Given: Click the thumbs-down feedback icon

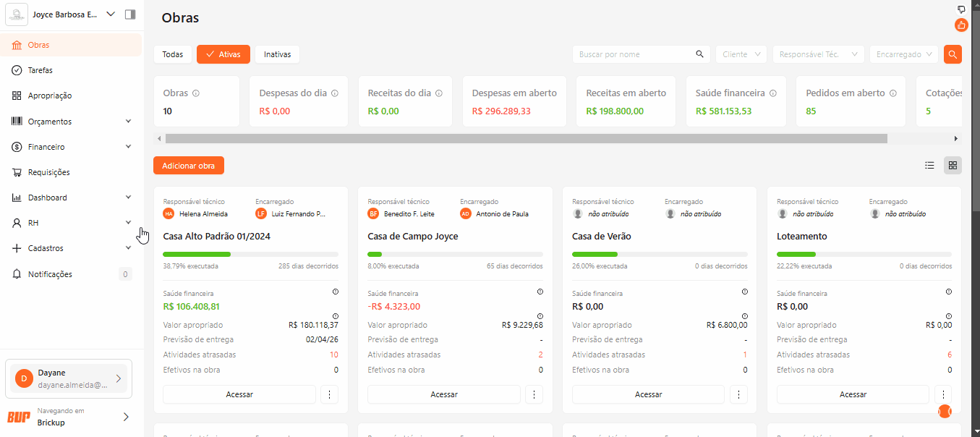Looking at the screenshot, I should tap(961, 9).
